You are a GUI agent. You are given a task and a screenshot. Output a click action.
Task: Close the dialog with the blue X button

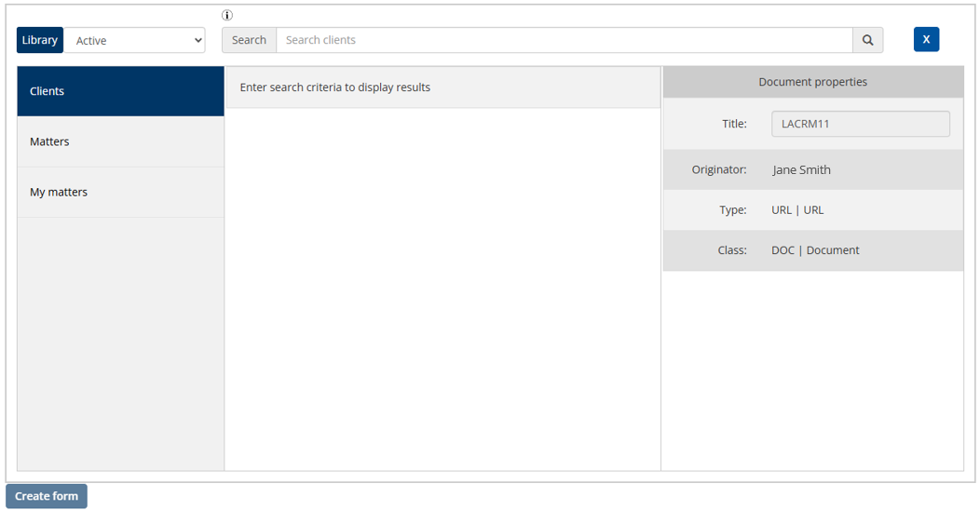coord(926,39)
